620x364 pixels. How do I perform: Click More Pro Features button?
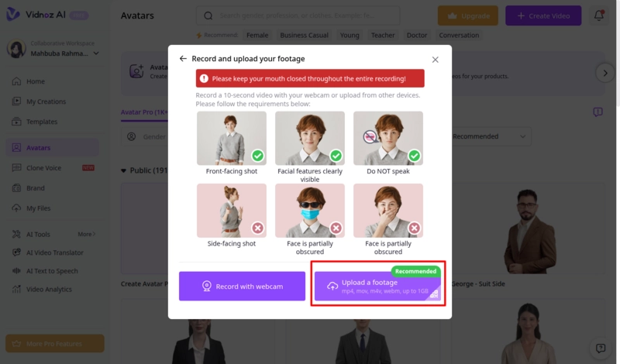pyautogui.click(x=55, y=343)
